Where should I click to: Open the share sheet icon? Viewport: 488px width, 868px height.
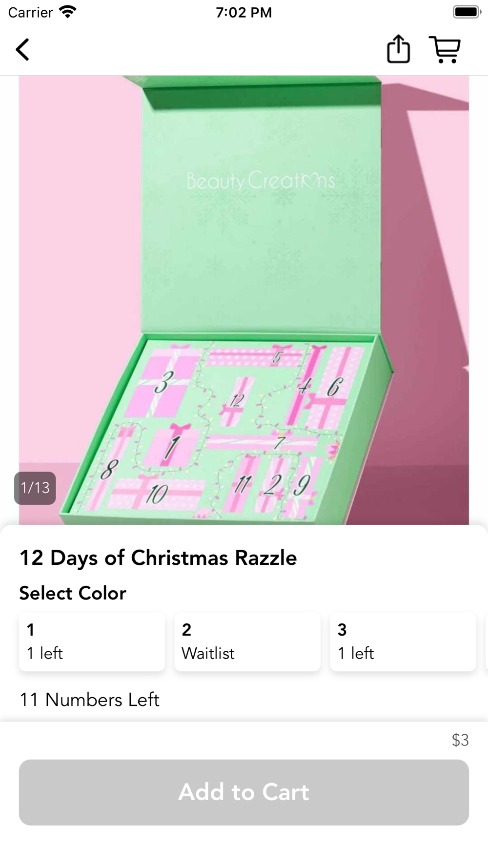coord(398,49)
